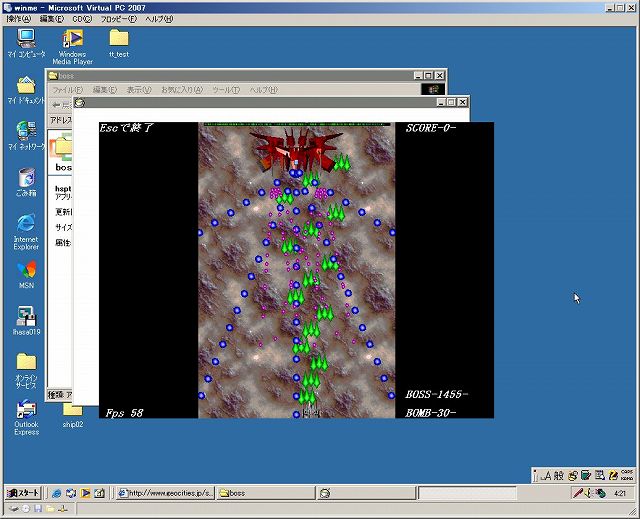640x519 pixels.
Task: Open 編集(E) menu in boss window
Action: pos(104,90)
